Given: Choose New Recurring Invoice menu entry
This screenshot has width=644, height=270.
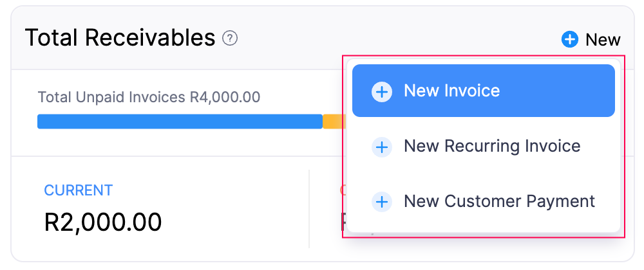Looking at the screenshot, I should pos(492,147).
